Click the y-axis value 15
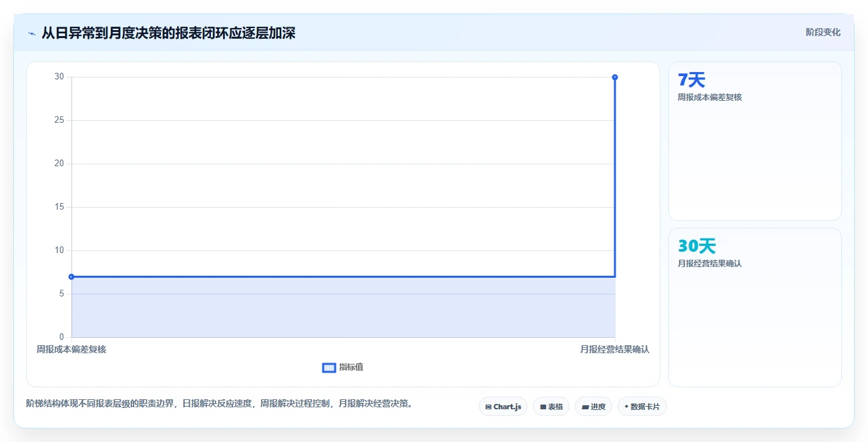Viewport: 868px width, 442px height. (59, 207)
